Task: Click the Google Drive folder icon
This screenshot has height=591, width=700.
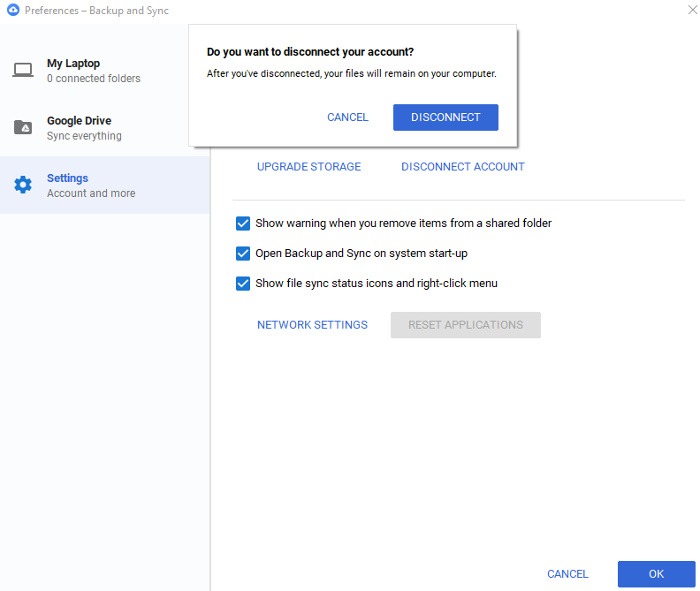Action: coord(23,127)
